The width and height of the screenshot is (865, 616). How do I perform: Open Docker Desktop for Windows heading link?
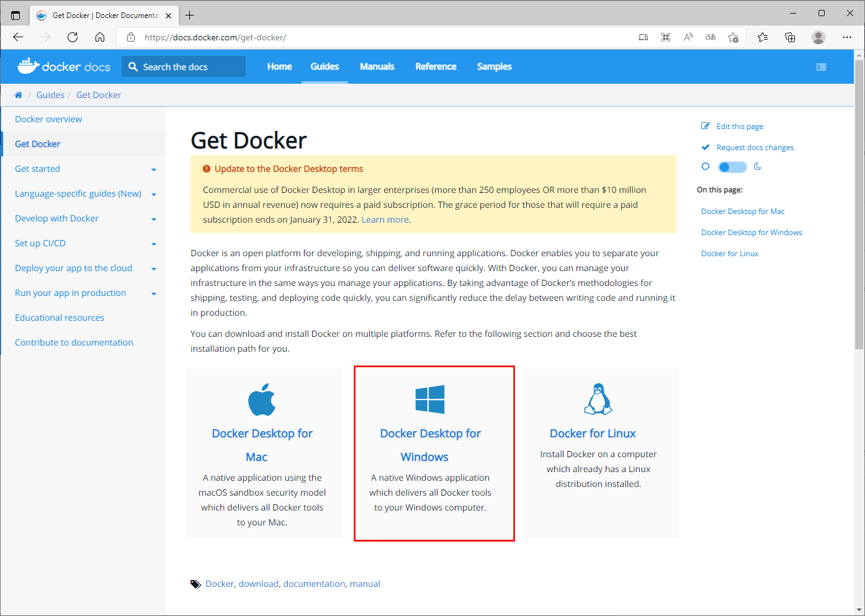point(430,445)
